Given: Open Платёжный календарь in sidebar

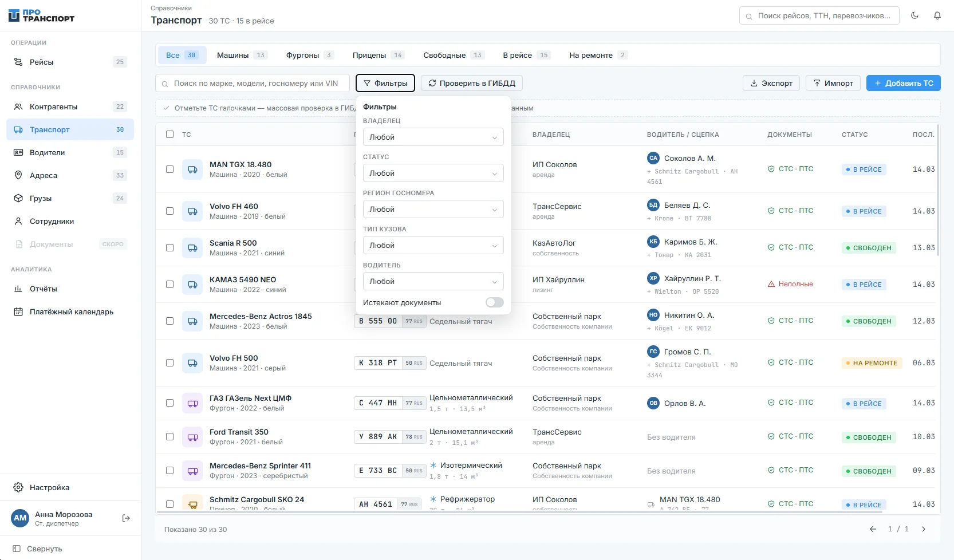Looking at the screenshot, I should coord(70,311).
